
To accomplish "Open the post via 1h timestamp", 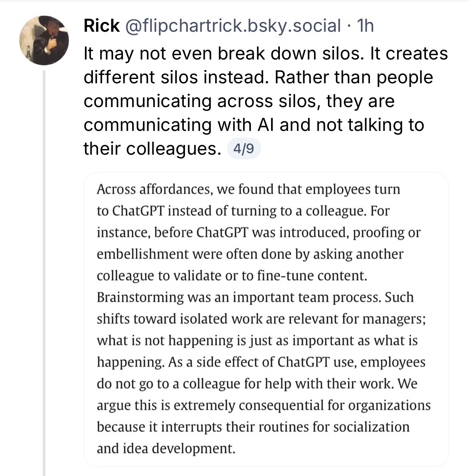I will (365, 26).
